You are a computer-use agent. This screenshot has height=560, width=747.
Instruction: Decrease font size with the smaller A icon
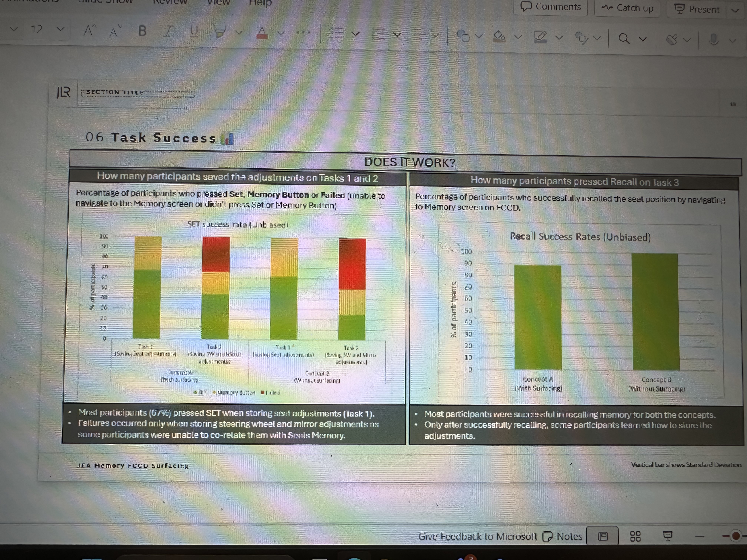click(115, 31)
